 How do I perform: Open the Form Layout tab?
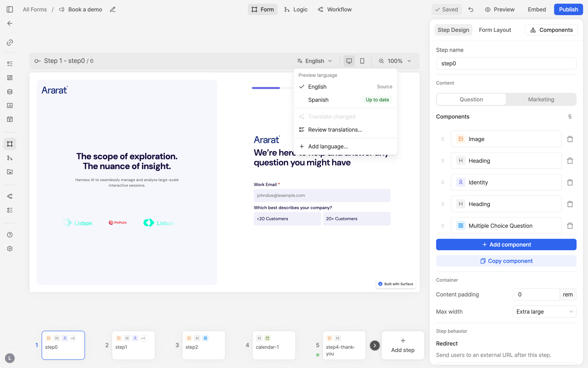(495, 30)
